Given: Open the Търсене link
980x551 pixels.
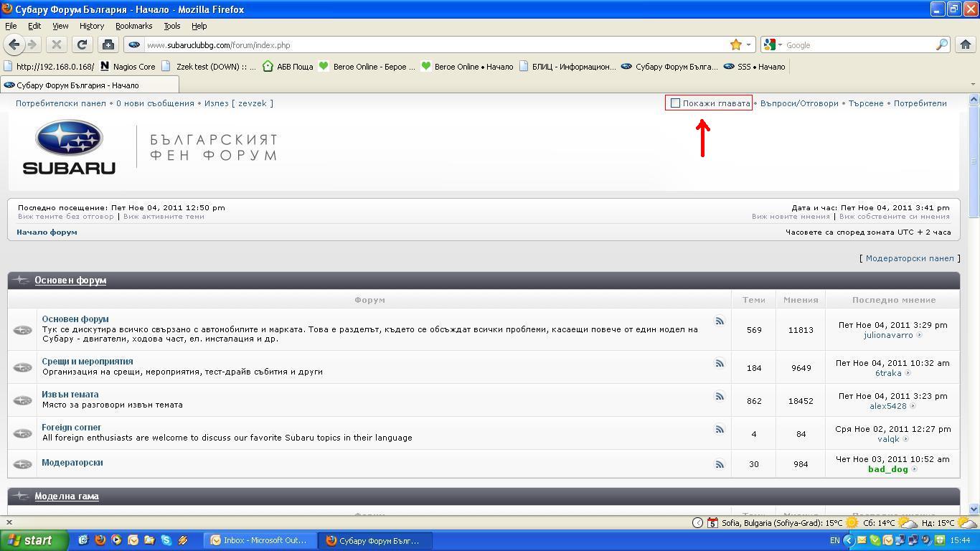Looking at the screenshot, I should pyautogui.click(x=866, y=103).
